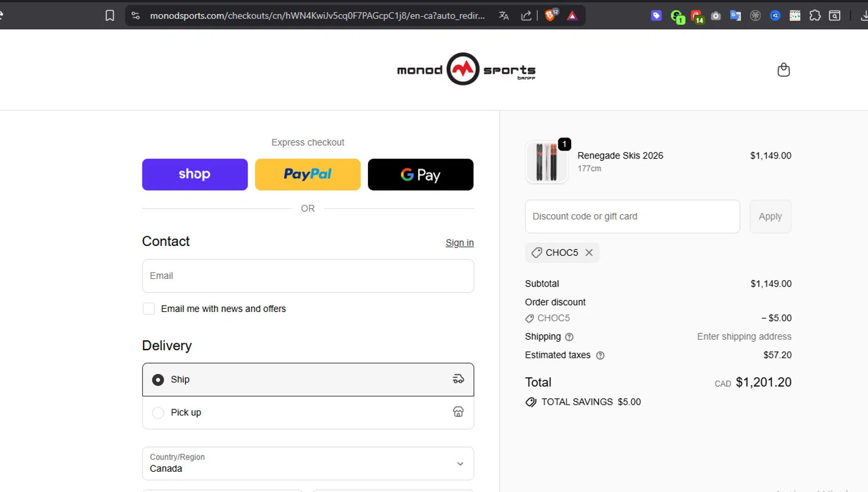The image size is (868, 492).
Task: Click store icon in Pick up row
Action: pyautogui.click(x=458, y=412)
